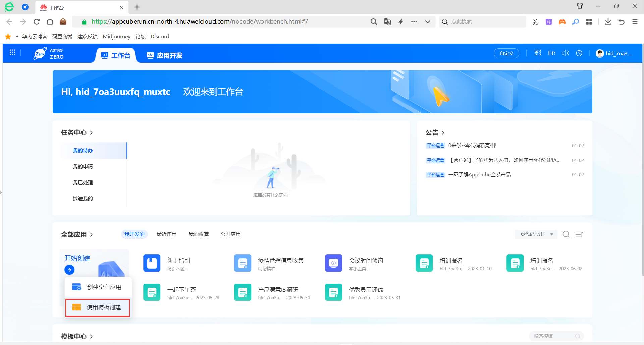
Task: Select the 我的收藏 apps tab
Action: click(x=199, y=234)
